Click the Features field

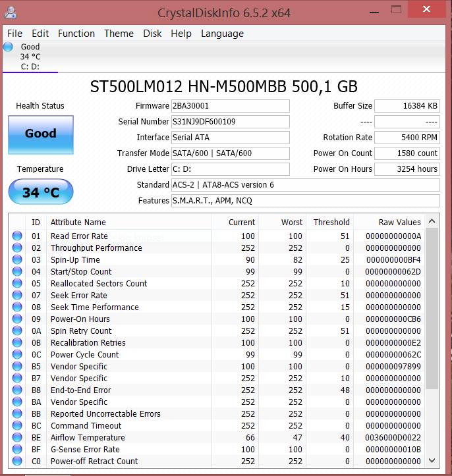(x=306, y=201)
